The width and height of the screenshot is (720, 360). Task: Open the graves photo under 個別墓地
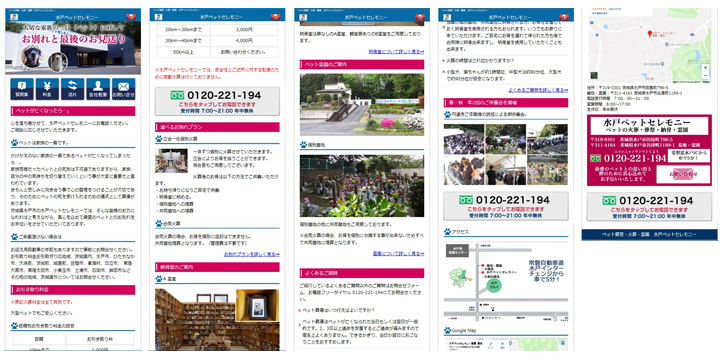click(x=362, y=186)
